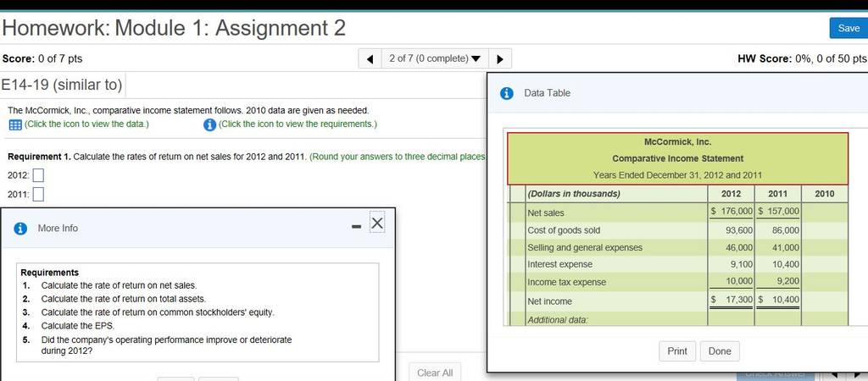Open 'Click the icon to view the requirements' link
868x381 pixels.
click(x=298, y=124)
